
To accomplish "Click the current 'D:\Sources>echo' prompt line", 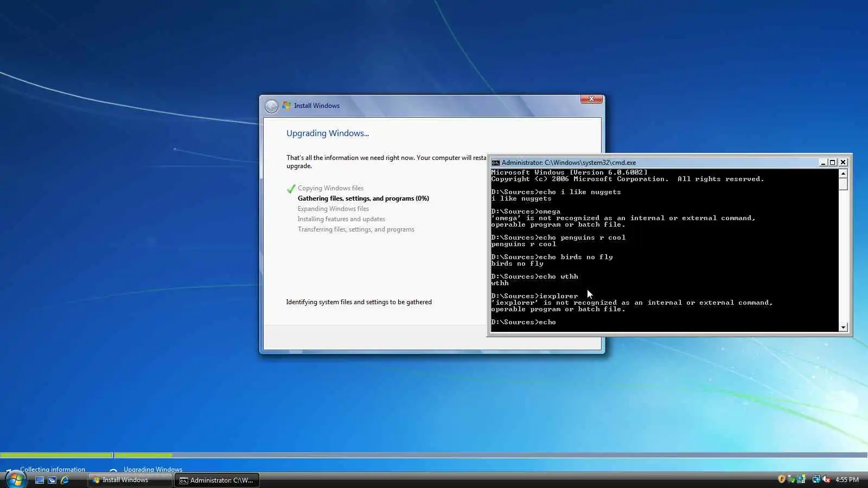I will pyautogui.click(x=524, y=322).
